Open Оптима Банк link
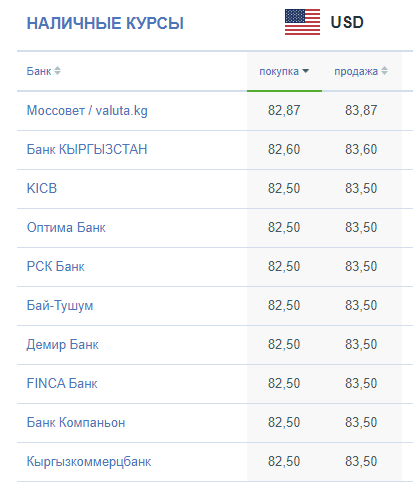This screenshot has width=413, height=486. click(66, 227)
